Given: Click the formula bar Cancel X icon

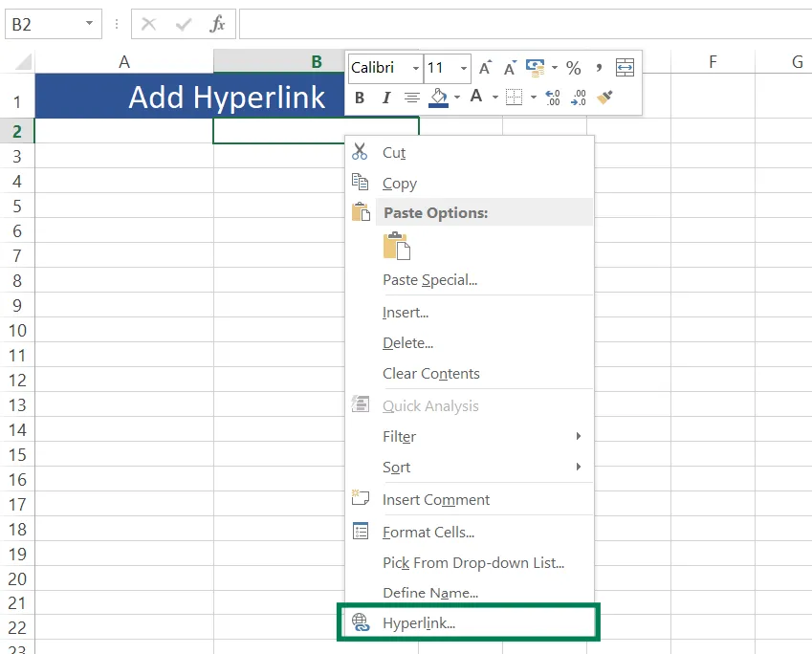Looking at the screenshot, I should 148,24.
